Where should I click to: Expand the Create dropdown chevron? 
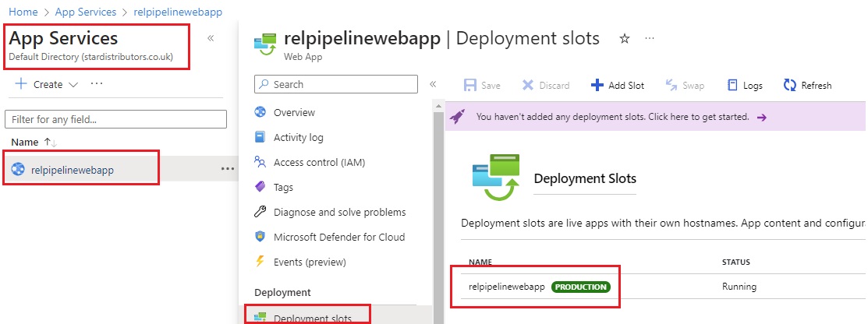pos(73,85)
